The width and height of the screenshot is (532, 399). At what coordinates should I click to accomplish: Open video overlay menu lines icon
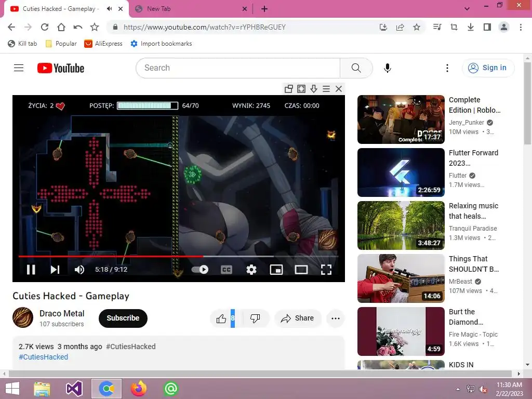[x=326, y=89]
